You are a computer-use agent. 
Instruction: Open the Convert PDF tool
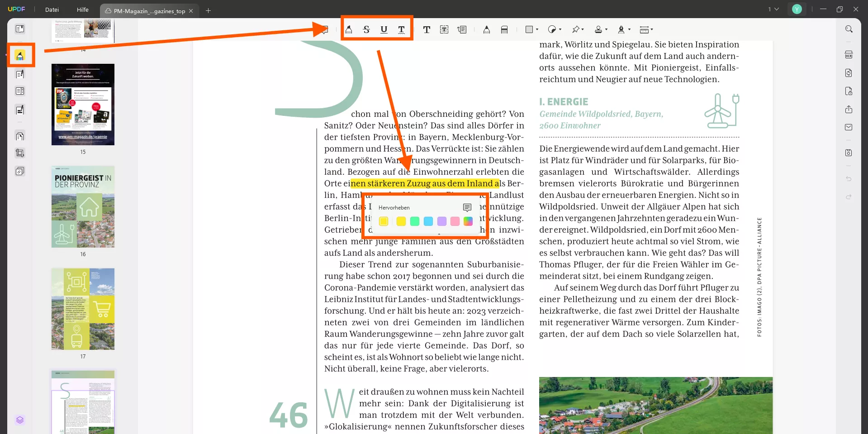coord(849,73)
